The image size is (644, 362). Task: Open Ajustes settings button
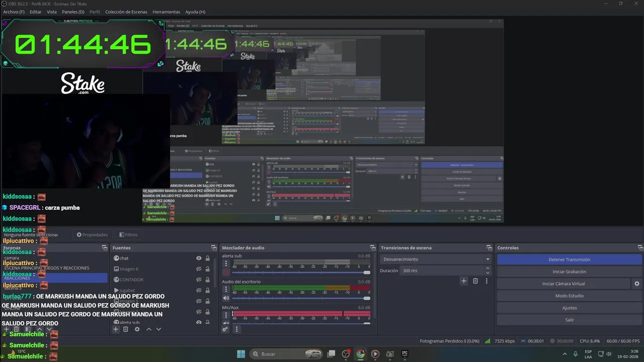(570, 308)
